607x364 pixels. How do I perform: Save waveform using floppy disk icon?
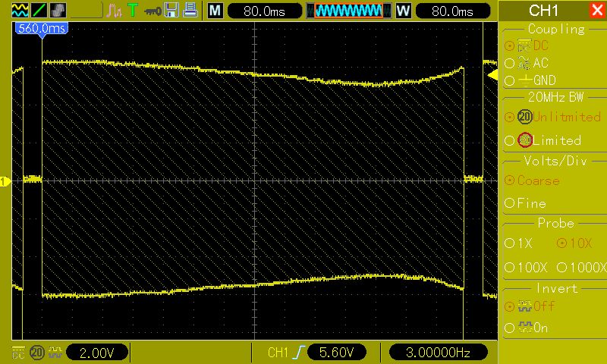(171, 10)
